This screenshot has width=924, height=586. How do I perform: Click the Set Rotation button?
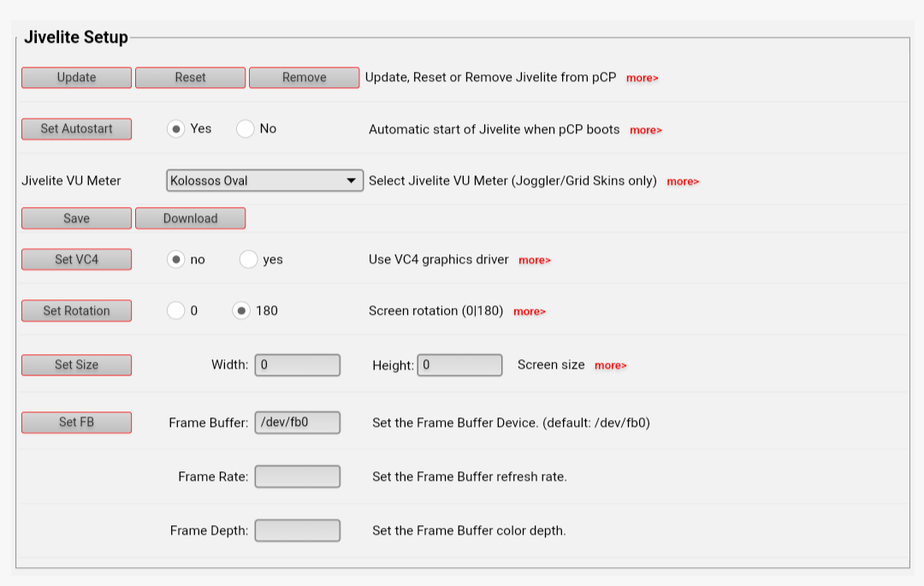point(77,311)
